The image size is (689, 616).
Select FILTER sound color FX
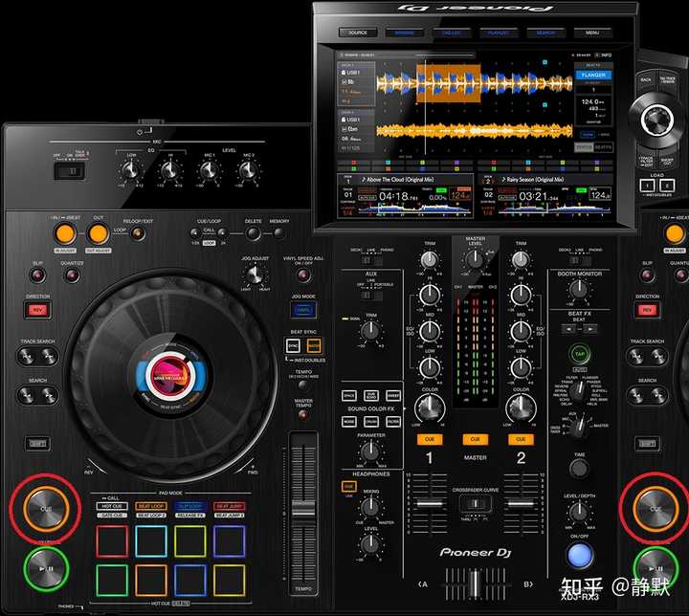pyautogui.click(x=393, y=422)
